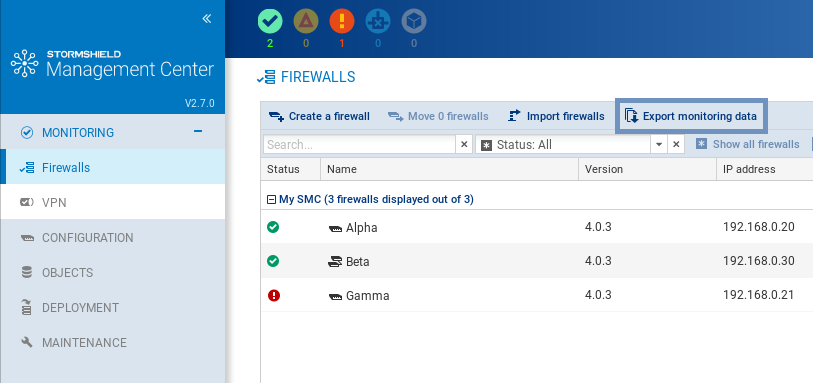813x383 pixels.
Task: Select the Status: All combo box
Action: point(563,145)
